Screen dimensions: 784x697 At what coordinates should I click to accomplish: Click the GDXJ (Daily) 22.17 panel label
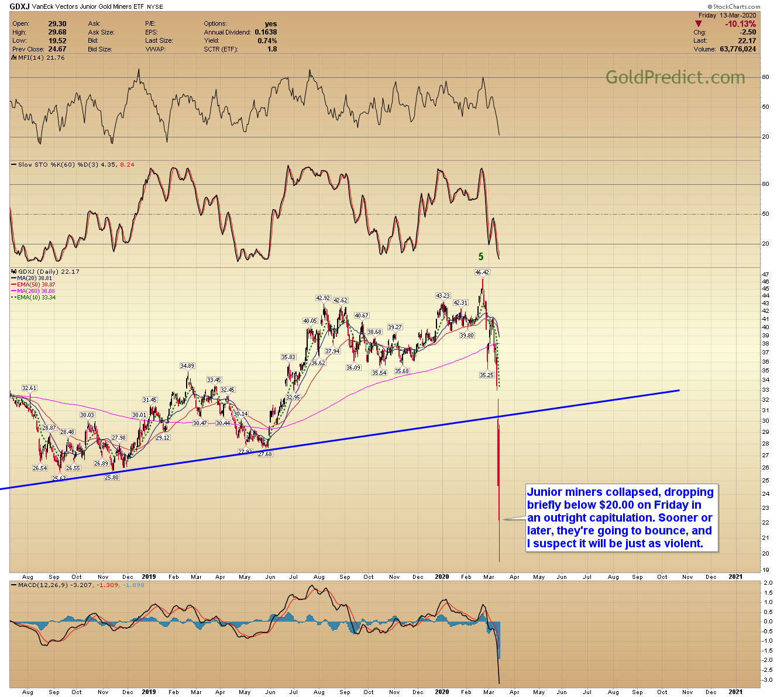(x=49, y=271)
